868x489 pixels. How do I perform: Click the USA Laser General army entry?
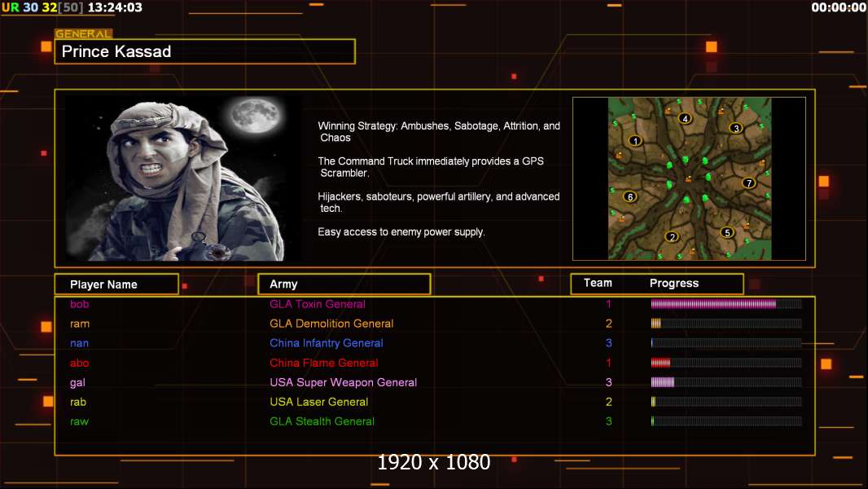tap(319, 402)
